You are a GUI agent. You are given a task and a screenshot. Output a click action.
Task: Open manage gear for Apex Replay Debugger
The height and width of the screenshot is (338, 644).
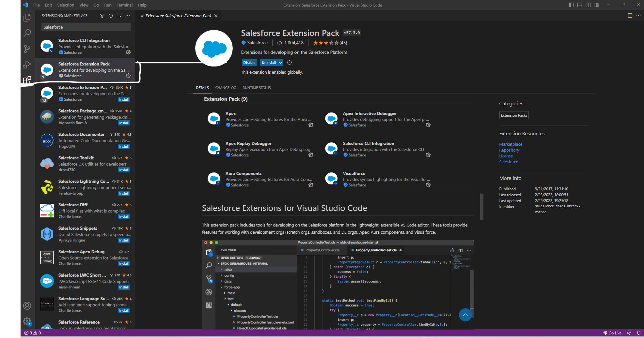click(x=311, y=155)
